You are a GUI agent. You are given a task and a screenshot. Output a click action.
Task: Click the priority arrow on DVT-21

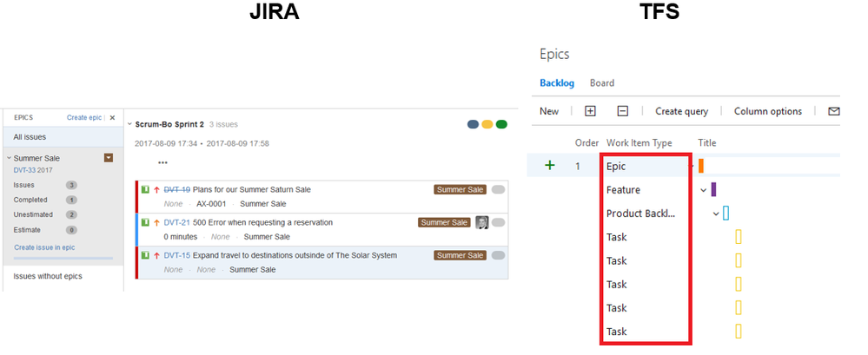point(156,222)
